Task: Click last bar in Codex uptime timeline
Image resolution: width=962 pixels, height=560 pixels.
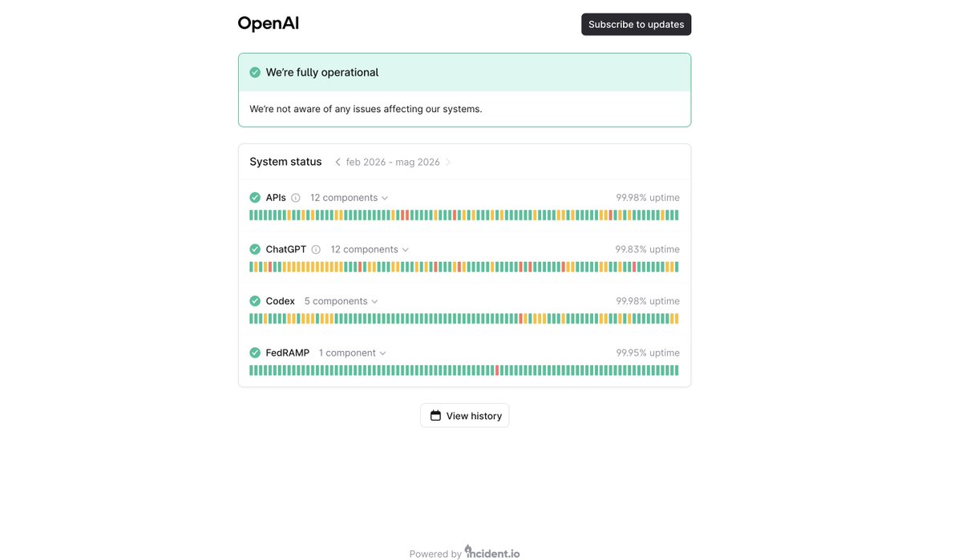Action: click(x=677, y=319)
